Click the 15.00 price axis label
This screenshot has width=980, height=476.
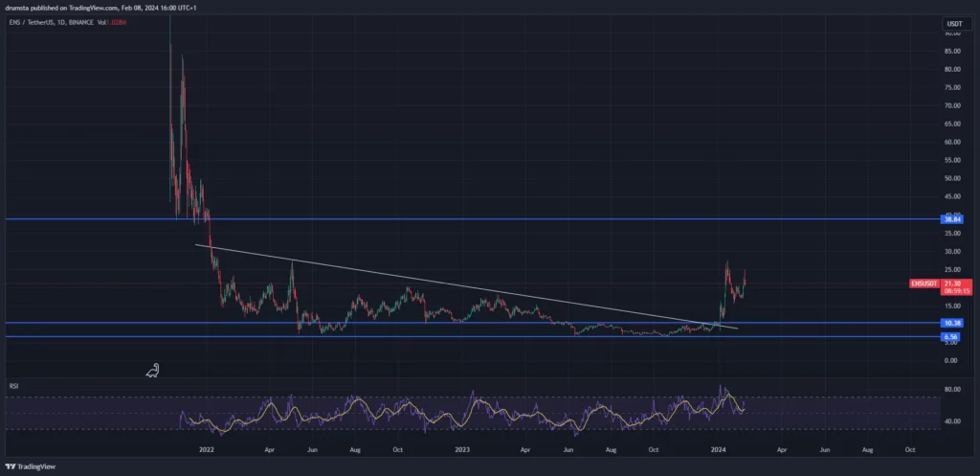click(952, 306)
